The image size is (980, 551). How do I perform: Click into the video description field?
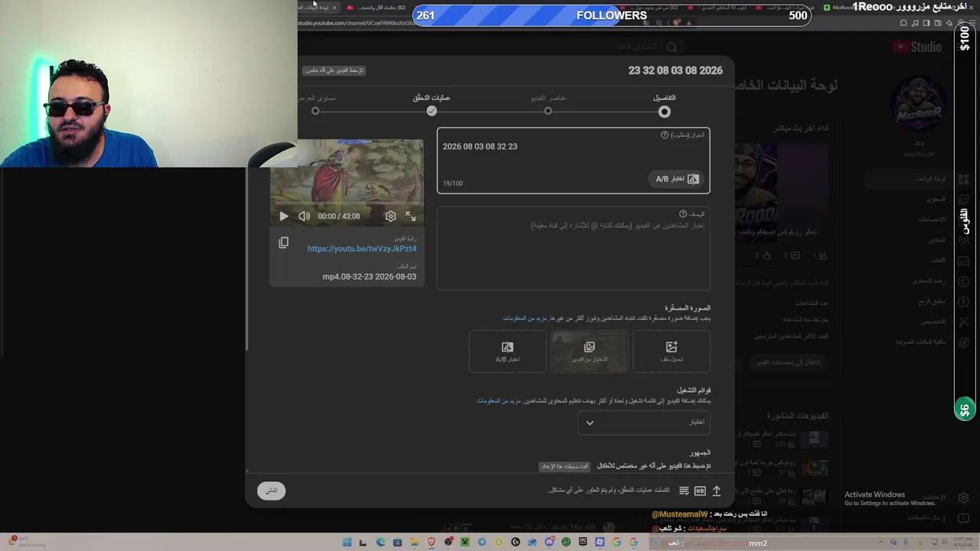tap(573, 249)
